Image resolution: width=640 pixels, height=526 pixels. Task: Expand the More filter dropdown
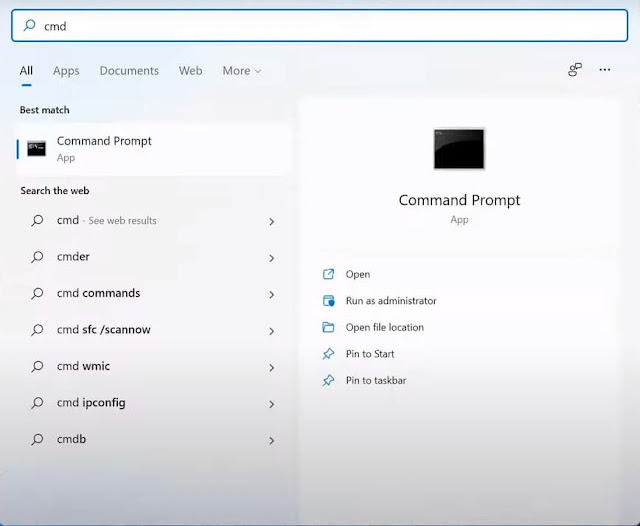point(242,71)
